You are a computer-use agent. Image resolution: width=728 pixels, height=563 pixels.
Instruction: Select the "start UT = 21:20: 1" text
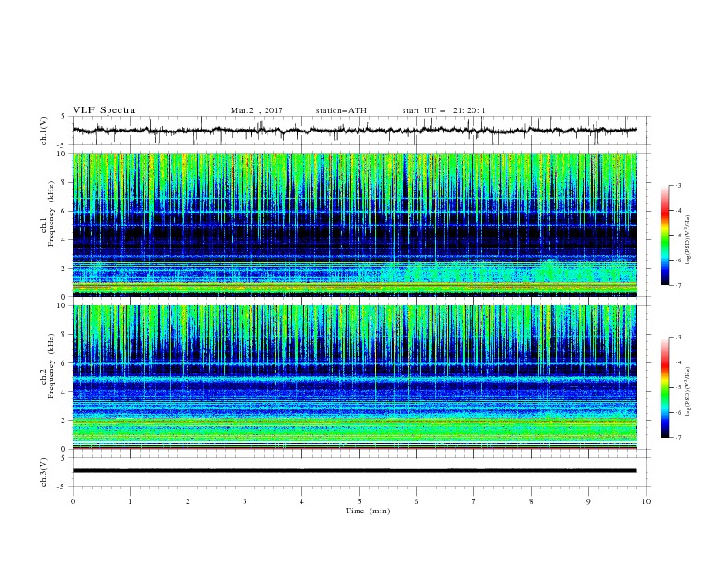[444, 110]
